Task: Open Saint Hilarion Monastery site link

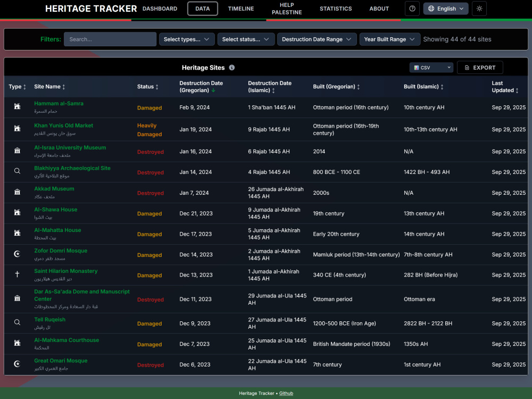Action: 66,271
